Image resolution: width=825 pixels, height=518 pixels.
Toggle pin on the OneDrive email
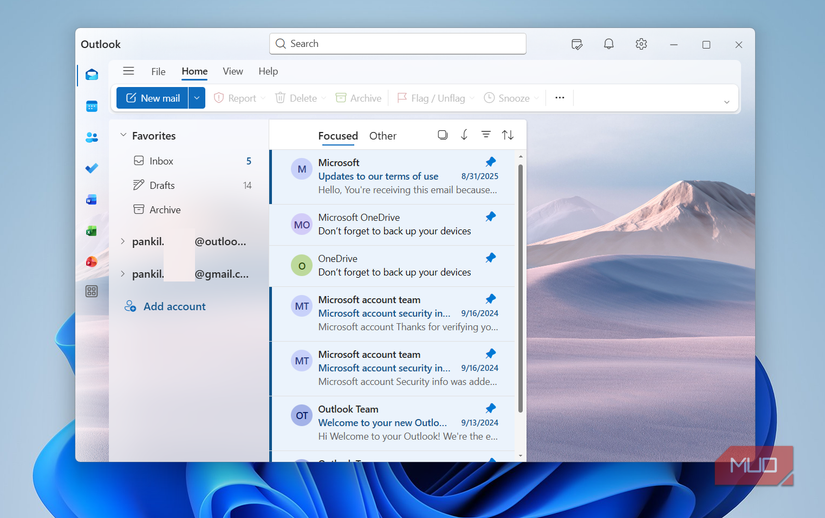(490, 258)
